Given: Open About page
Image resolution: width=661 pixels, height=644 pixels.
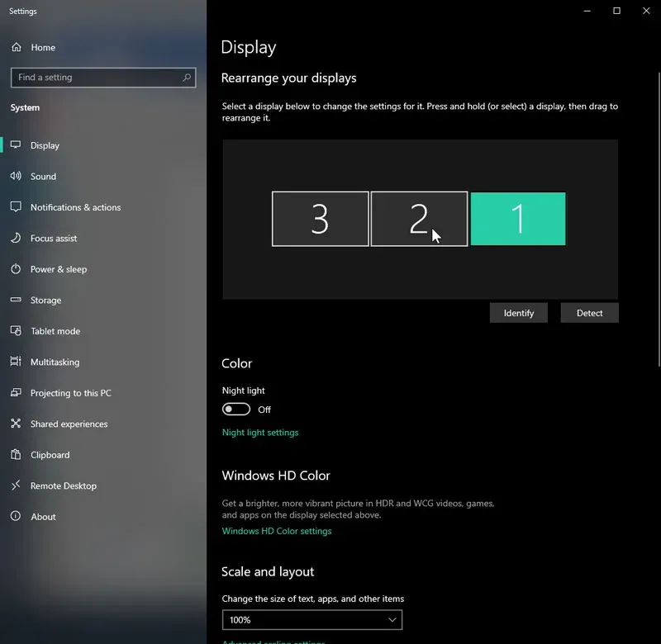Looking at the screenshot, I should point(103,517).
